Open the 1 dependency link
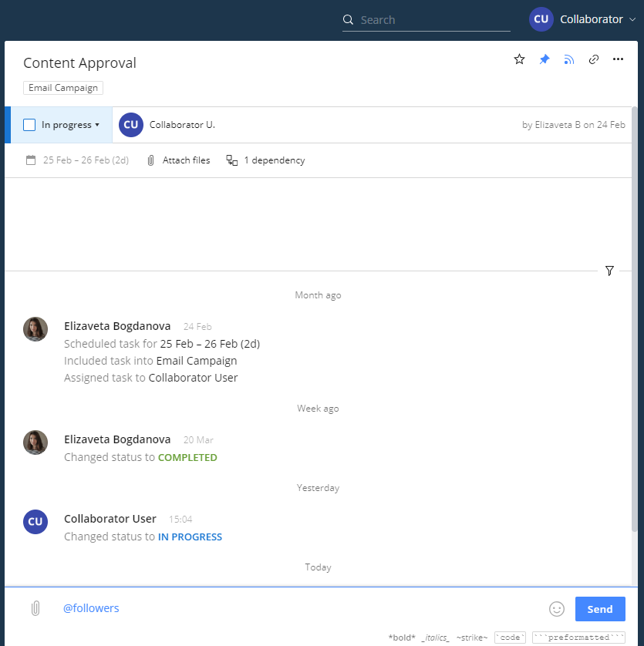This screenshot has height=646, width=644. click(274, 160)
